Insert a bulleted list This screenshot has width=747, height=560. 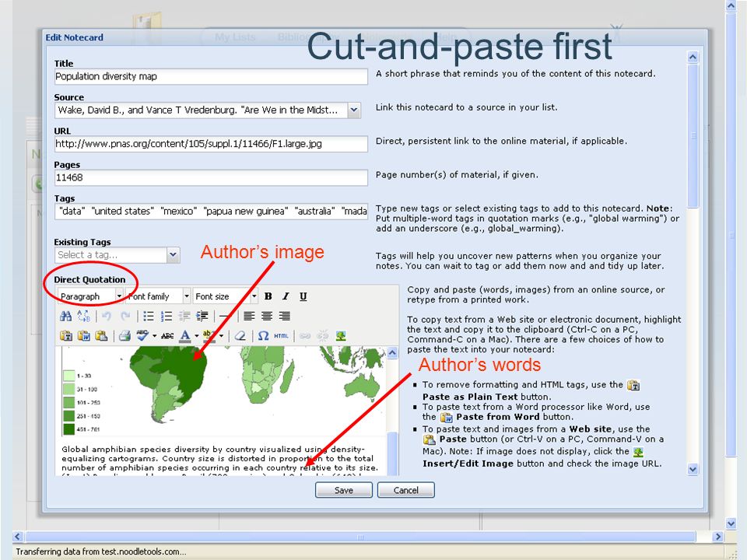click(x=149, y=316)
